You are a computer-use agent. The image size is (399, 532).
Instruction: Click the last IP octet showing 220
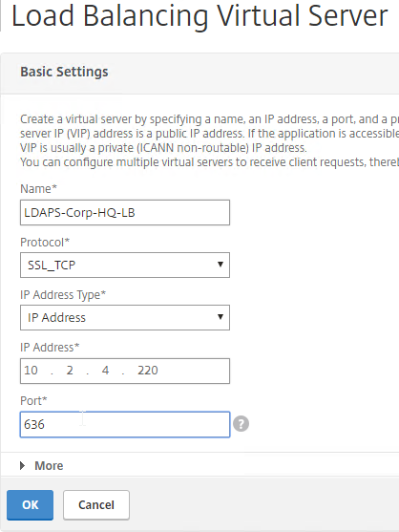[x=148, y=371]
